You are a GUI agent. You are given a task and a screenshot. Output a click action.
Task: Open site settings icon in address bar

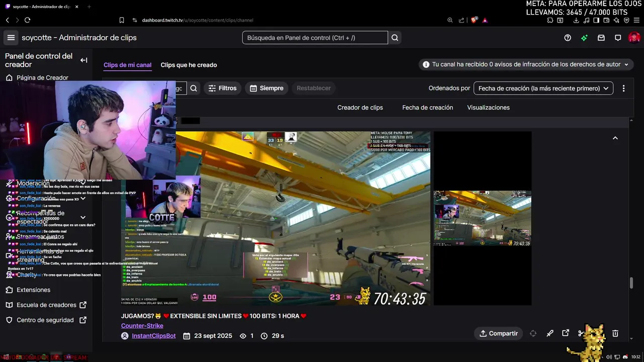coord(135,20)
